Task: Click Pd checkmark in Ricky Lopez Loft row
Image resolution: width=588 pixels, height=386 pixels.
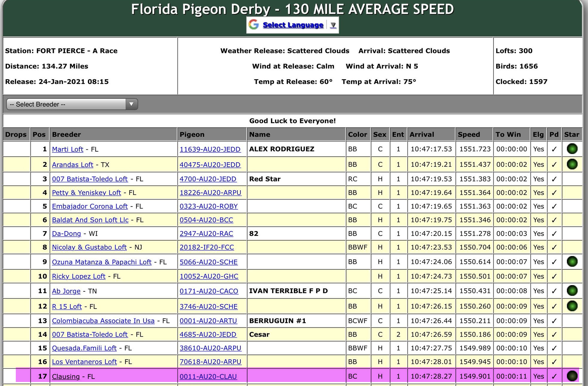Action: coord(554,276)
